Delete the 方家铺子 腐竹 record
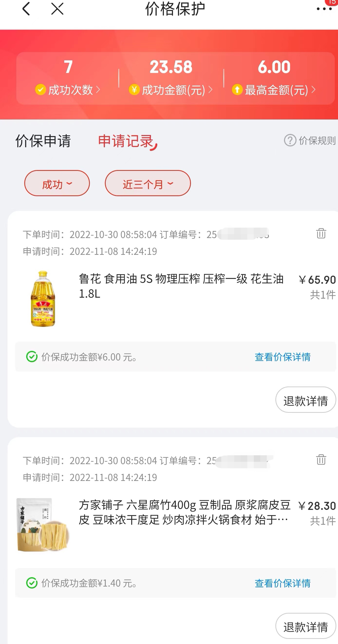The height and width of the screenshot is (644, 338). pyautogui.click(x=321, y=460)
